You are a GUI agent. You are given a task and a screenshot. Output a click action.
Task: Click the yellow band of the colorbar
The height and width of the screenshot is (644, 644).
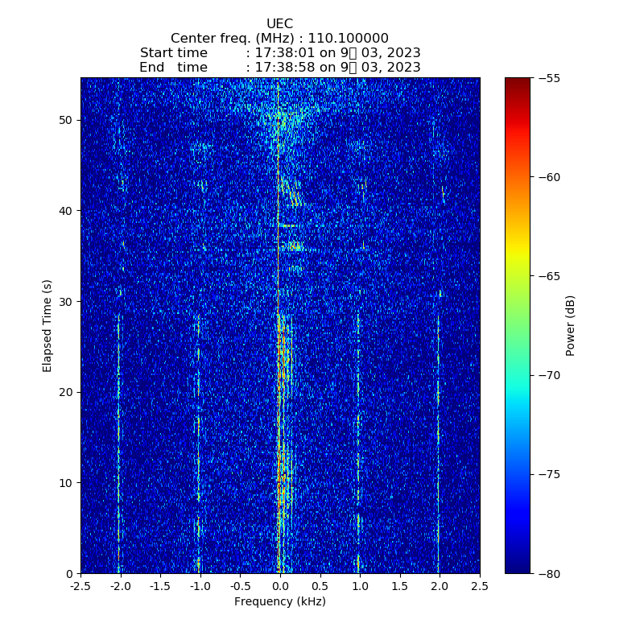(x=518, y=256)
